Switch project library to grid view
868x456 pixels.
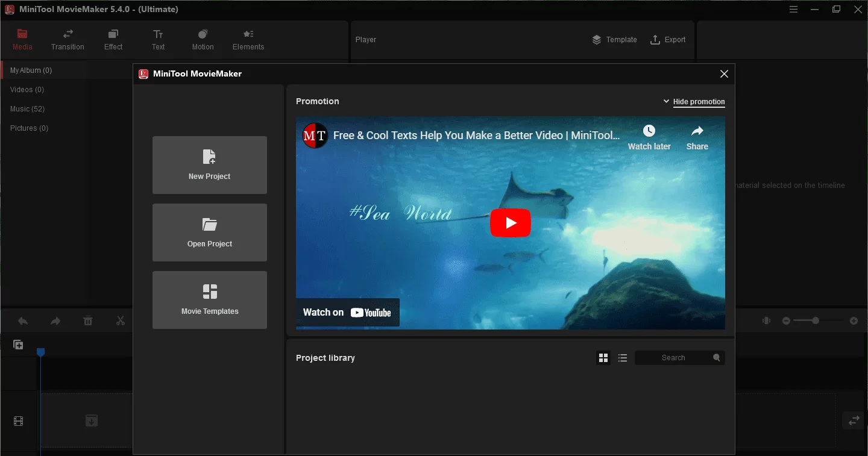pyautogui.click(x=603, y=357)
